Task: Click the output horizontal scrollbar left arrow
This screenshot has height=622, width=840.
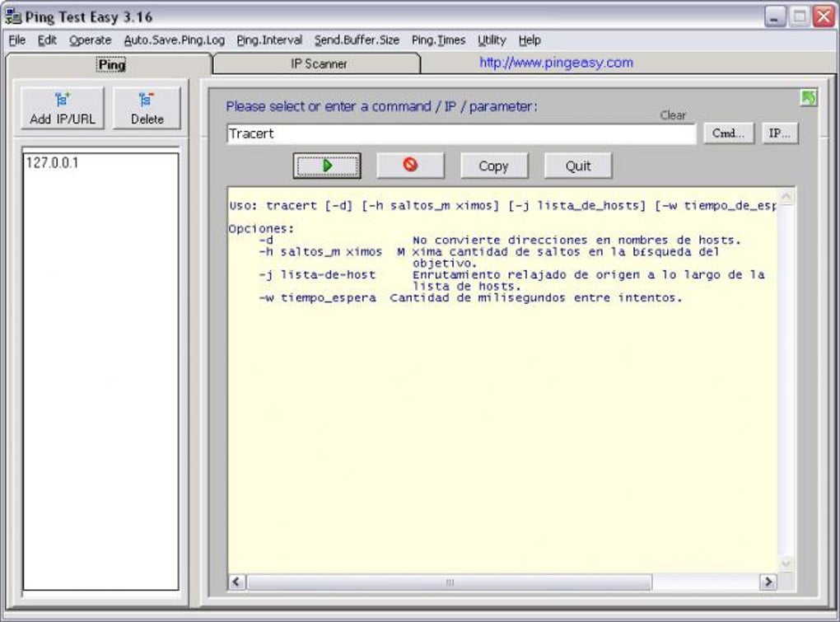Action: click(x=237, y=582)
